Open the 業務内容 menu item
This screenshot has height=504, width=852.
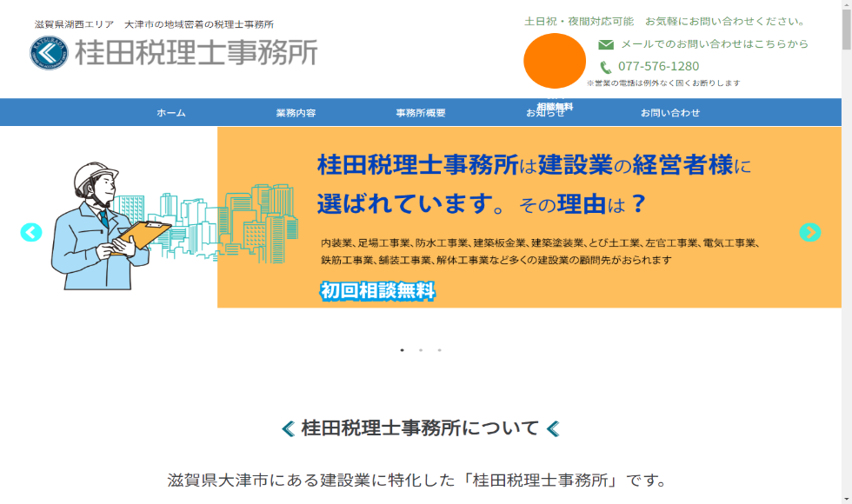pos(296,113)
